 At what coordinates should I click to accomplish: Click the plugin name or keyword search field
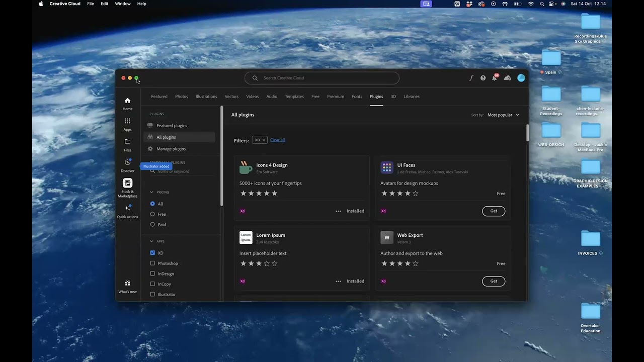pos(183,171)
